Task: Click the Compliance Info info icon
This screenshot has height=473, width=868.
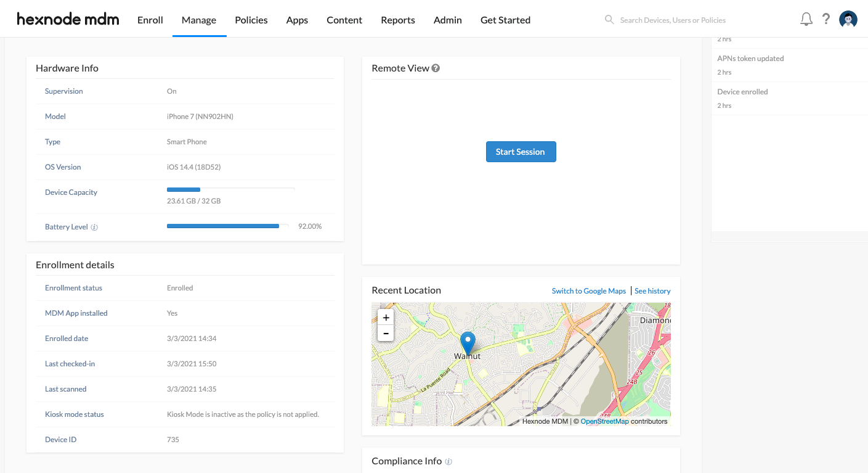Action: (448, 461)
